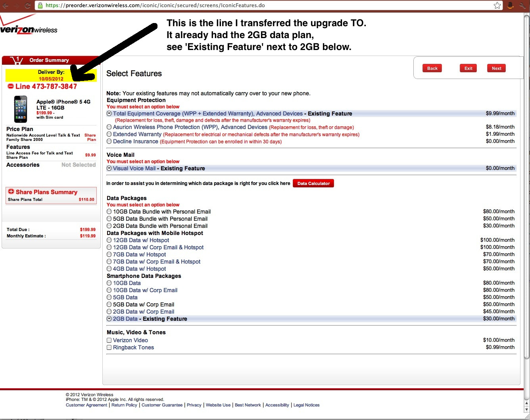Screen dimensions: 530x420
Task: Select 7GB Data w/ Hotspot radio
Action: click(109, 254)
